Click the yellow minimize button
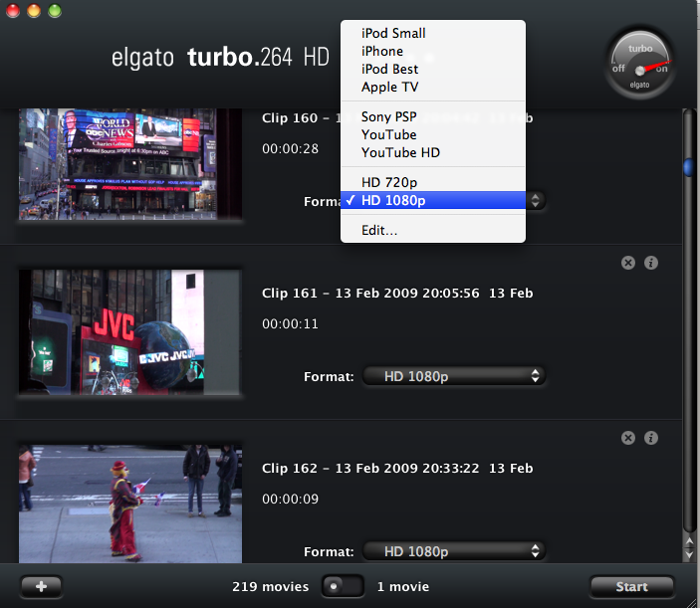Screen dimensions: 700x608 [x=34, y=10]
